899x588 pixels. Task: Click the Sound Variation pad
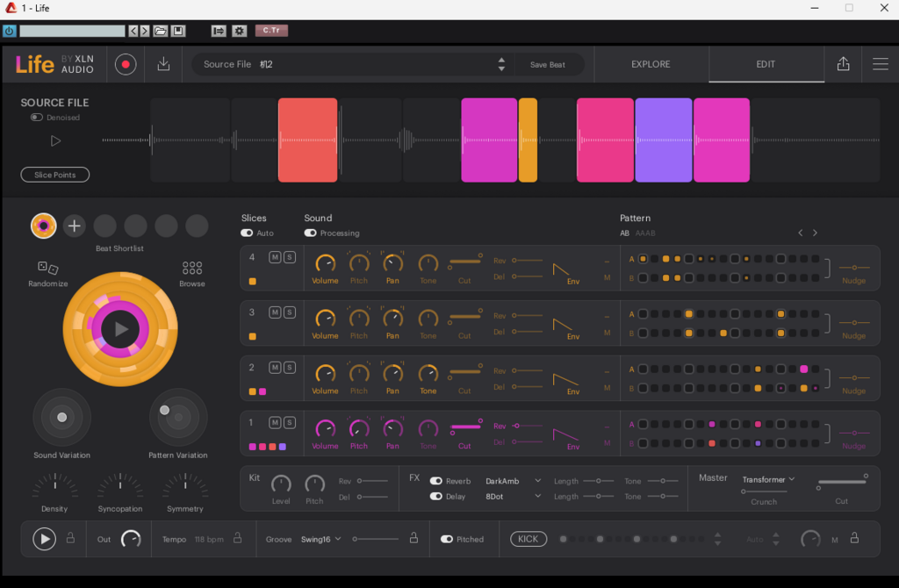[x=62, y=417]
